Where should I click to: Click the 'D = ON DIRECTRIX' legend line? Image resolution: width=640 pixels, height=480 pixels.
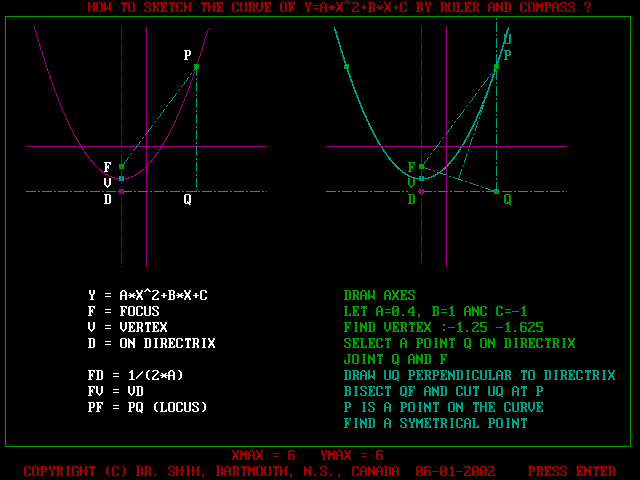pyautogui.click(x=151, y=343)
